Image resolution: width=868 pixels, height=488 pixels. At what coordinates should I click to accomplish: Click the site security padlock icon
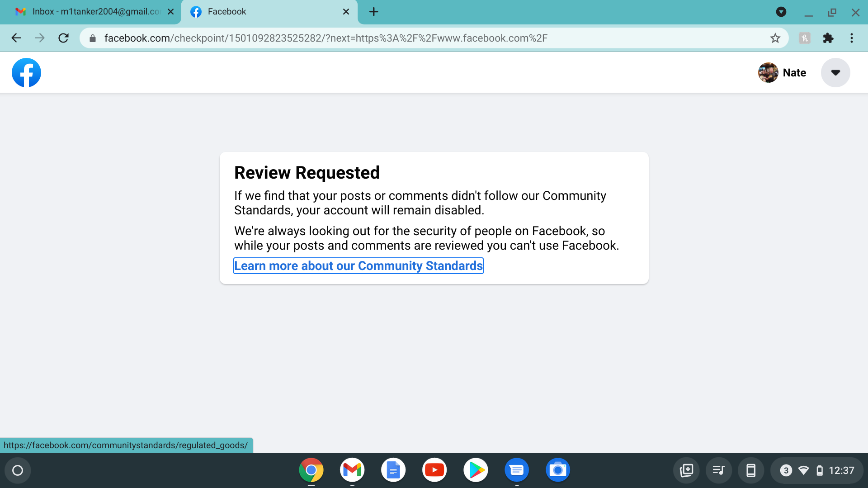[x=92, y=38]
